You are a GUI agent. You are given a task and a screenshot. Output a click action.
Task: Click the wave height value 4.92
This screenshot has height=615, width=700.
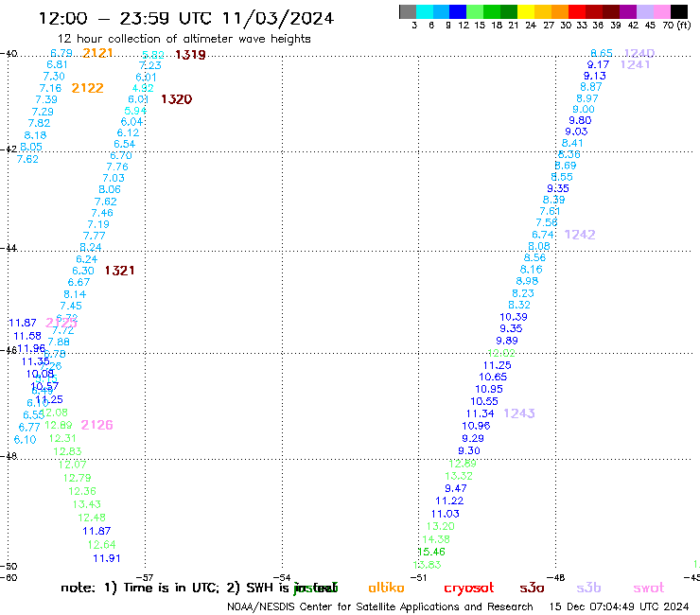(x=143, y=88)
